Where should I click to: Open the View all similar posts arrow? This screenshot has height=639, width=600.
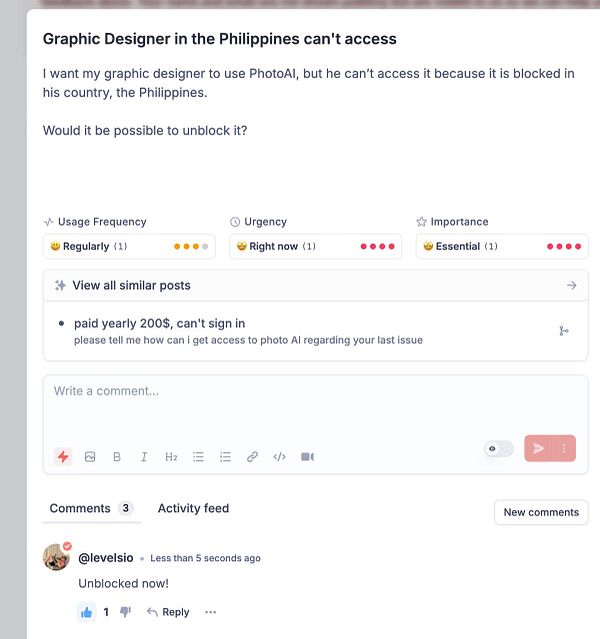pos(571,285)
